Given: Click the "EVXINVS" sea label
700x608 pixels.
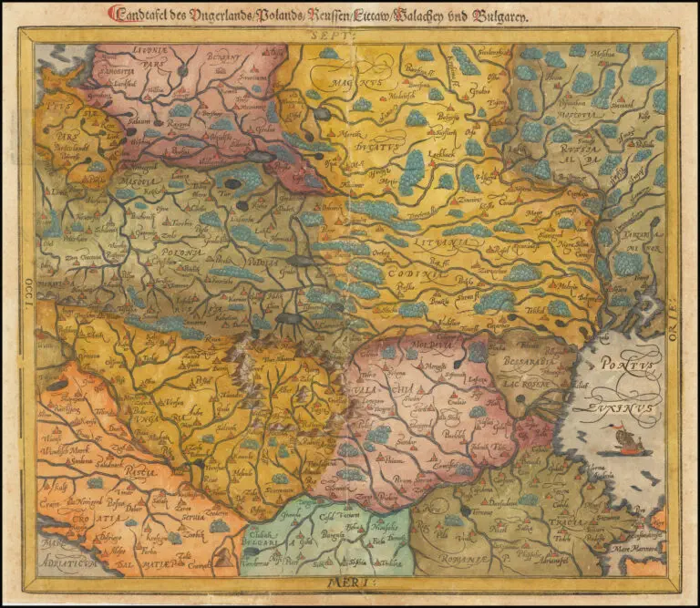Looking at the screenshot, I should [620, 408].
